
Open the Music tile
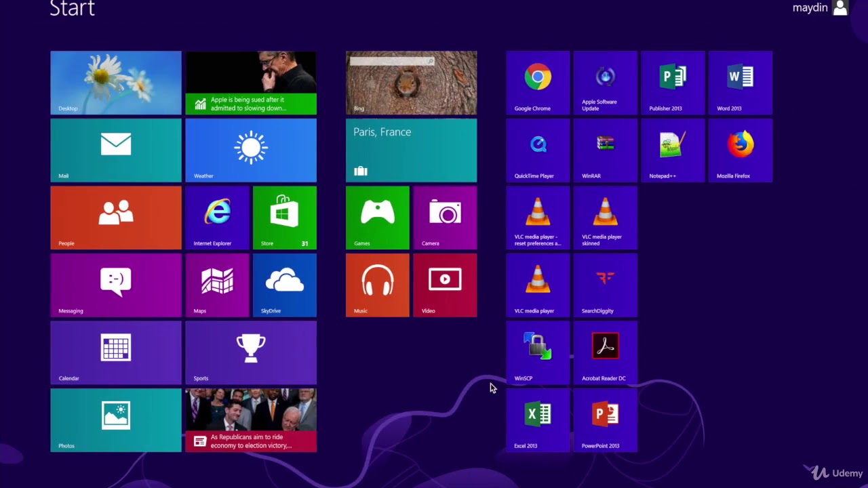[x=378, y=285]
